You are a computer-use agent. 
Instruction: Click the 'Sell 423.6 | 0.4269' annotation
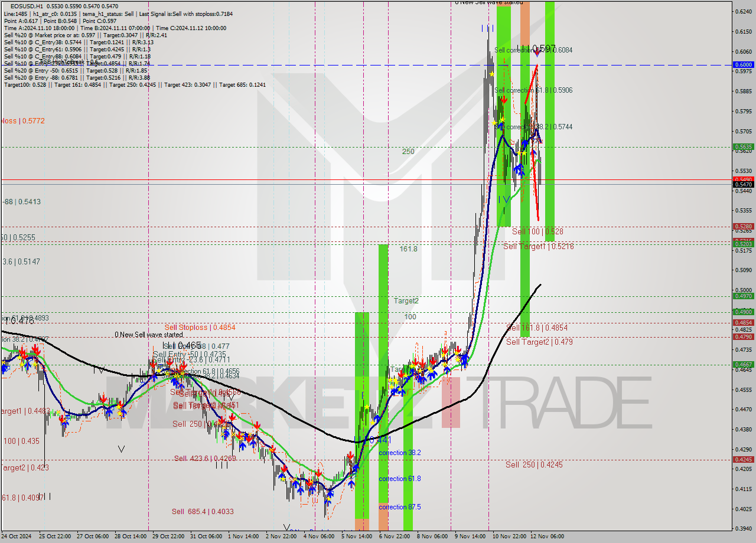(x=205, y=459)
